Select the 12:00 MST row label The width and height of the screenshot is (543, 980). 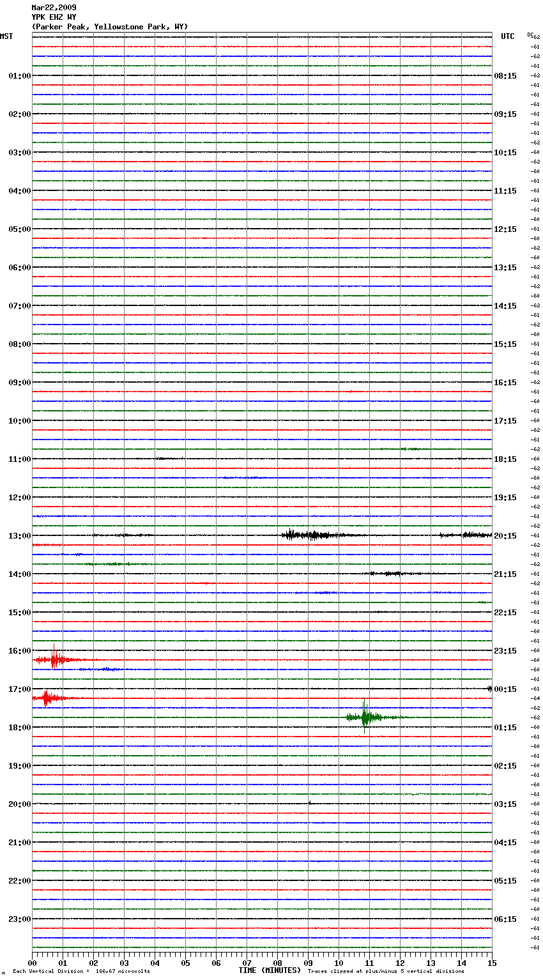[x=19, y=498]
